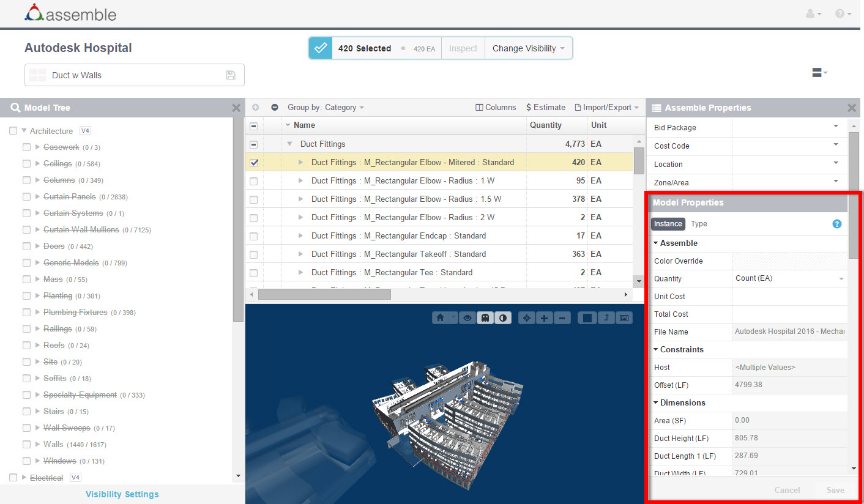Open the user account menu
Screen dimensions: 864x504
[x=814, y=13]
